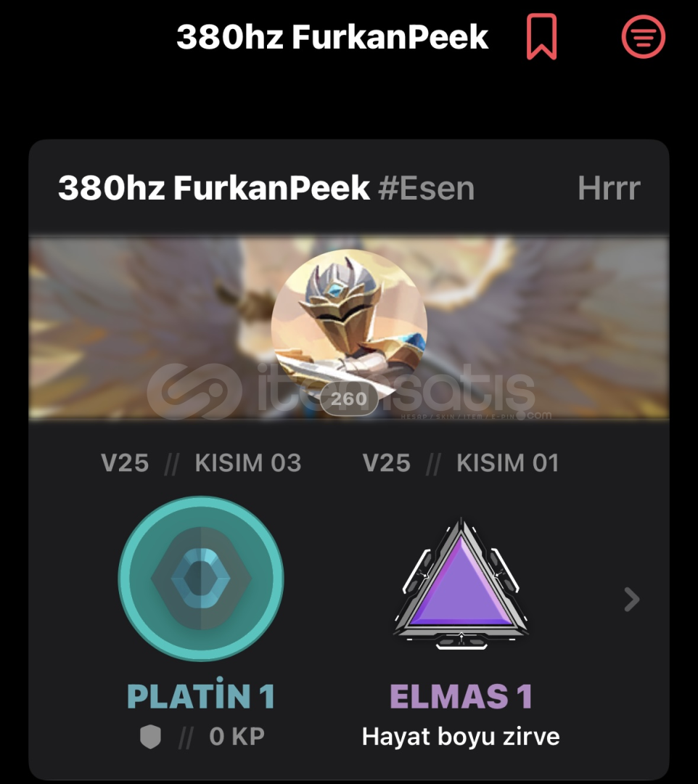Select the V25 // KISIM 03 header

[x=201, y=463]
